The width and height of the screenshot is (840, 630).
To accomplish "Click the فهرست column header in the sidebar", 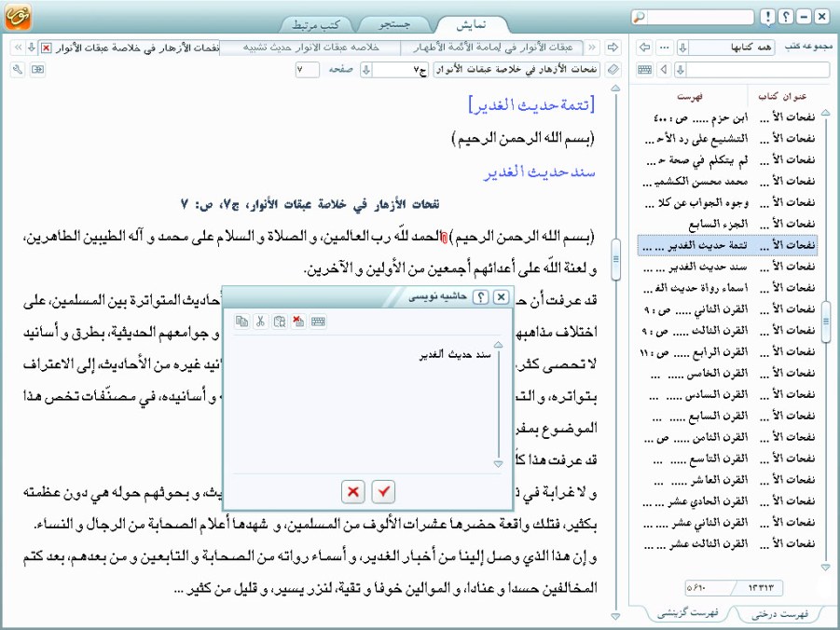I will [690, 97].
